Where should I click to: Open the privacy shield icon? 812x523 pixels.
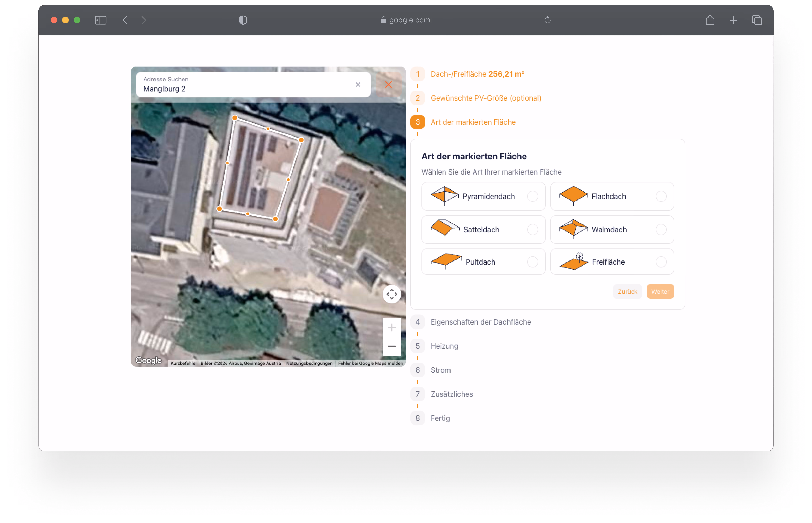243,20
